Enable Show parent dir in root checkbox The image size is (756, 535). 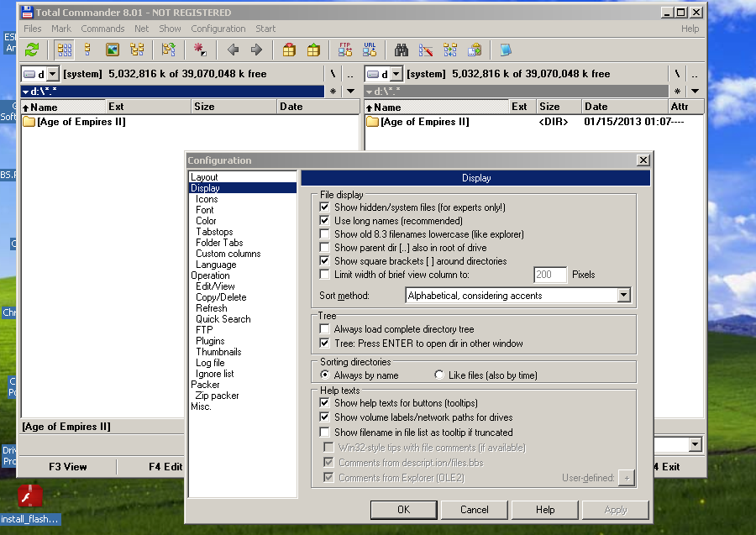[325, 248]
